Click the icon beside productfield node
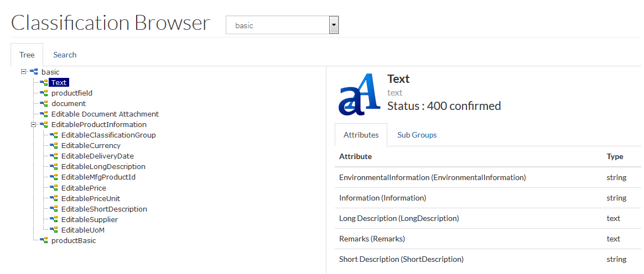644x274 pixels. 44,93
